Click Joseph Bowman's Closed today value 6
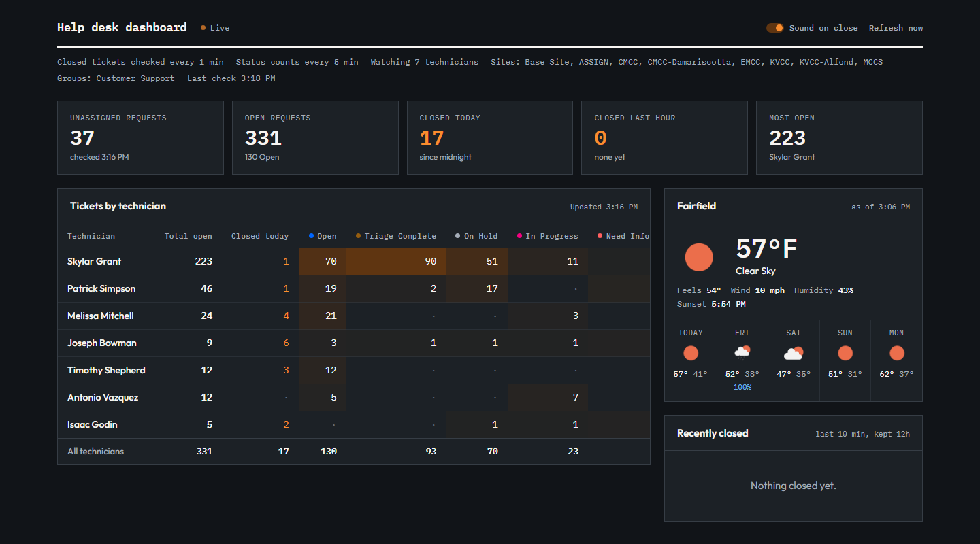Screen dimensions: 980x544 point(286,343)
